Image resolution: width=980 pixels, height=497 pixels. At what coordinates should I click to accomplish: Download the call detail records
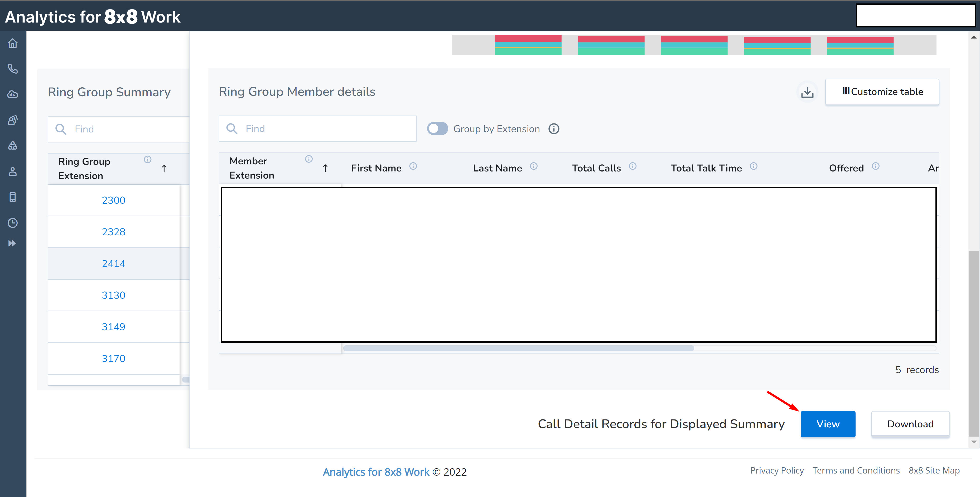pyautogui.click(x=910, y=424)
